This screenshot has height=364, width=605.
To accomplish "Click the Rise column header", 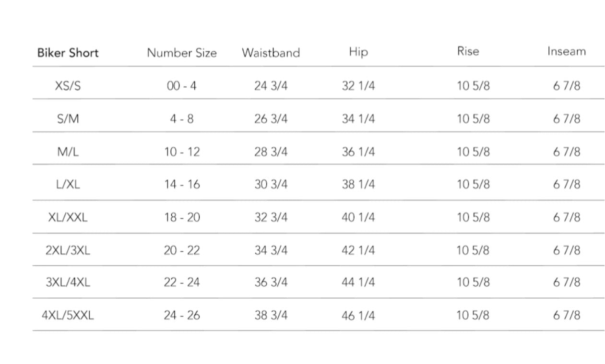I will [468, 51].
